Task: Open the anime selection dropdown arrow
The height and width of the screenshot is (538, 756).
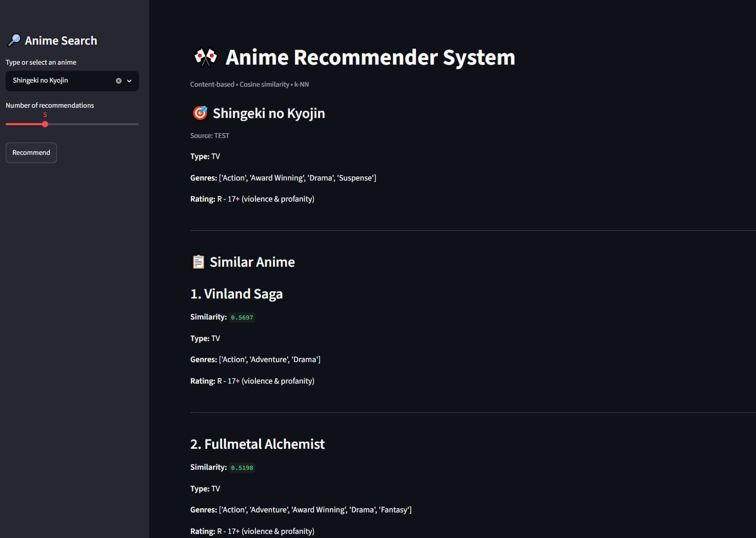Action: point(129,81)
